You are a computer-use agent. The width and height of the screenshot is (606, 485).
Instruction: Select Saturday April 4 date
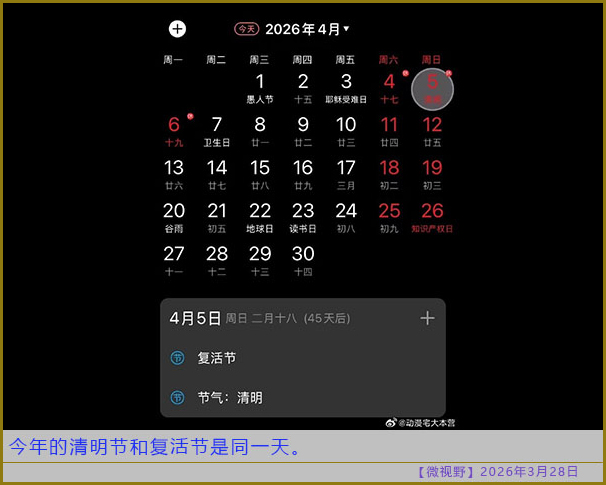tap(389, 88)
